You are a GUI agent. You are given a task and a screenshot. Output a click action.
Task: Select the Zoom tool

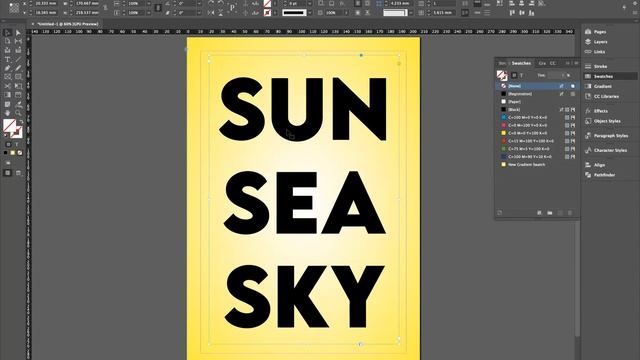[x=18, y=113]
